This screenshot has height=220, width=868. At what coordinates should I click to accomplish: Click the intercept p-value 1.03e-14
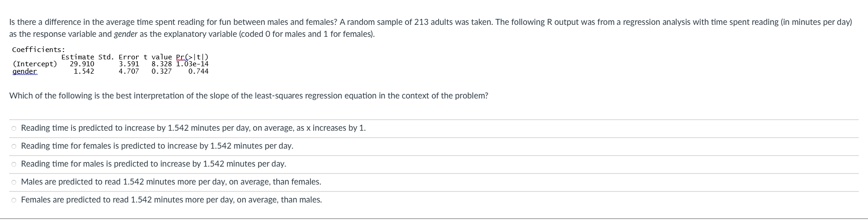(192, 64)
